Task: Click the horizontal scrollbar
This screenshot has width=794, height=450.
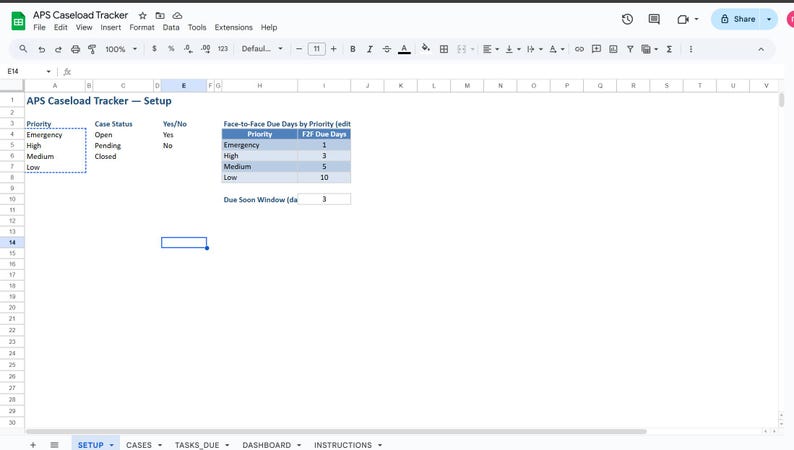Action: click(x=336, y=431)
